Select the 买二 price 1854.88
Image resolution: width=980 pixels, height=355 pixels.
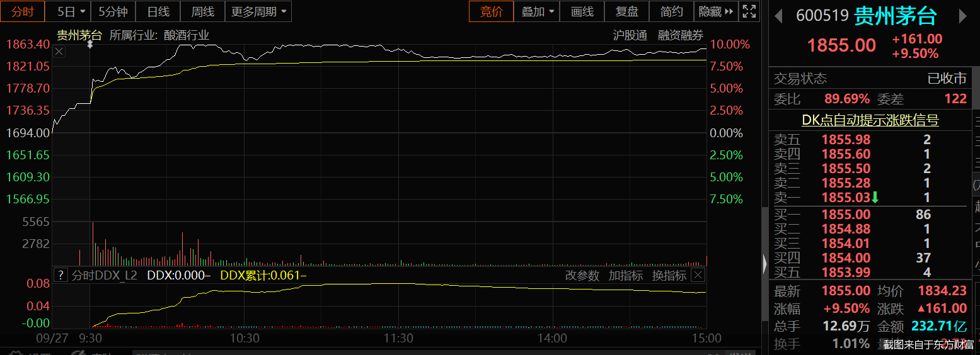tap(846, 229)
